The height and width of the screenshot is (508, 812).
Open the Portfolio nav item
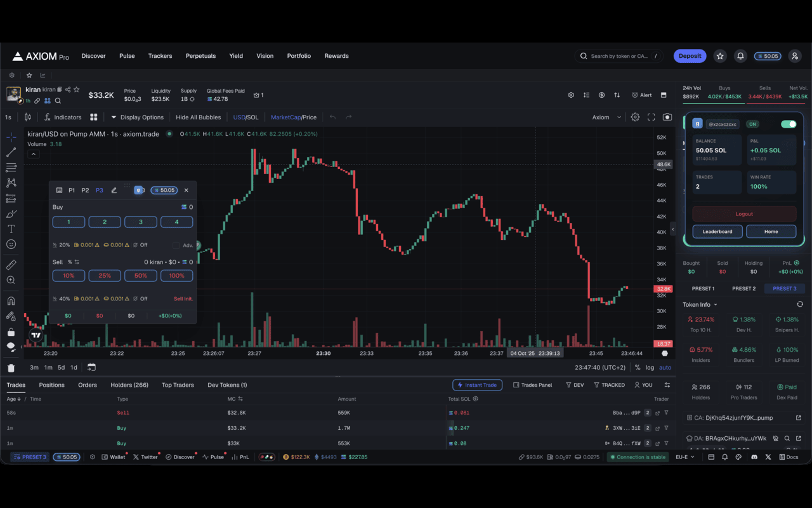299,56
